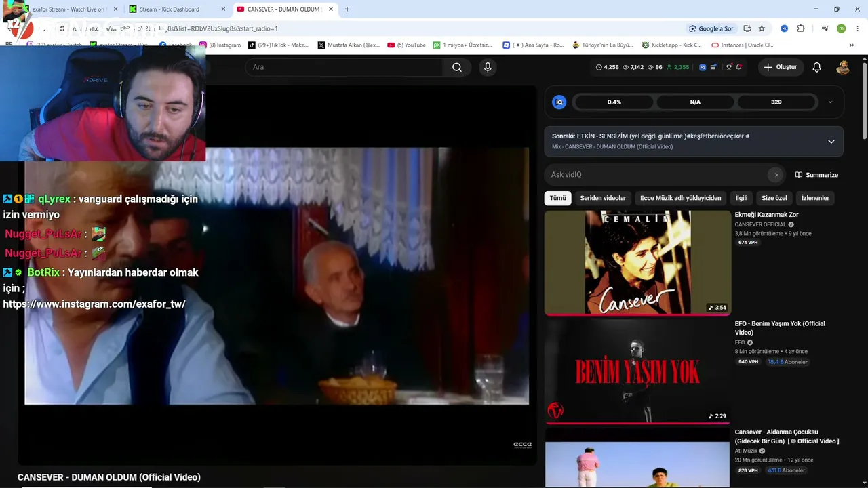Screen dimensions: 868x488
Task: Open the Oluştur create menu
Action: pyautogui.click(x=781, y=67)
